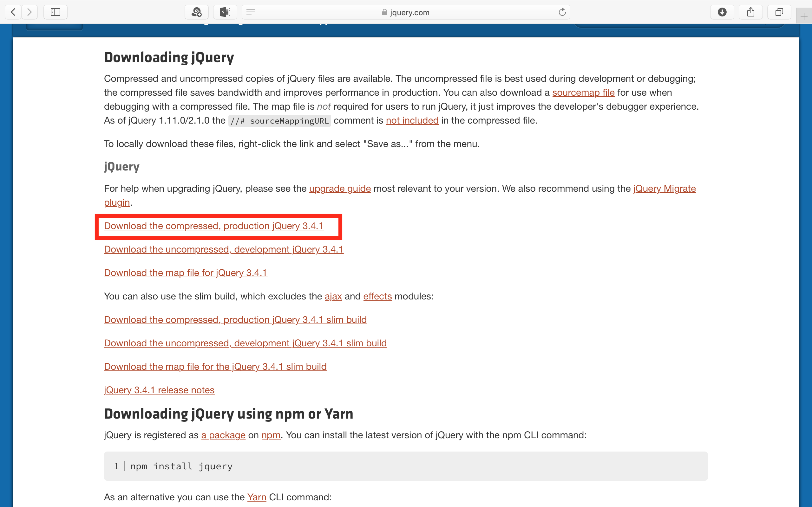Click the OneNote clipper extension icon
The height and width of the screenshot is (507, 812).
pyautogui.click(x=225, y=12)
